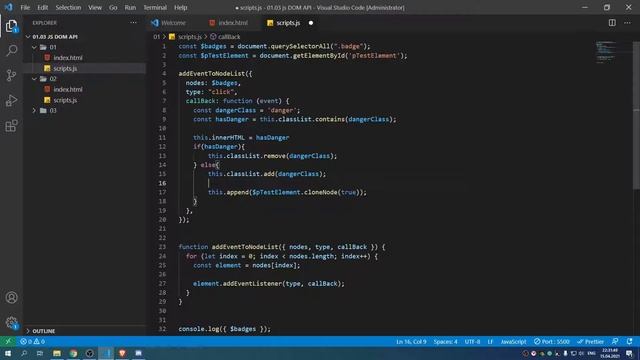
Task: Open the Explorer view in activity bar
Action: click(x=11, y=27)
